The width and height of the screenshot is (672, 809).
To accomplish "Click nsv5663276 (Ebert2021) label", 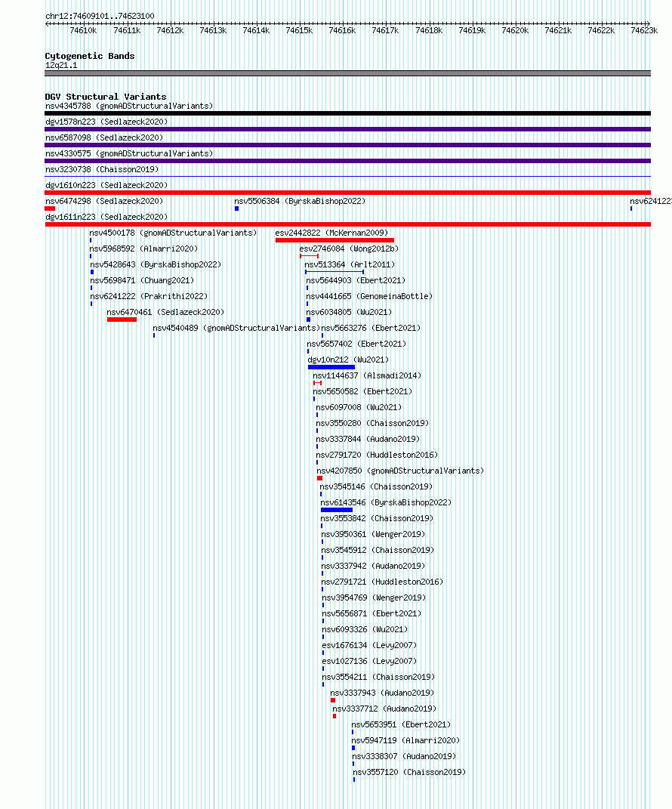I will point(371,328).
